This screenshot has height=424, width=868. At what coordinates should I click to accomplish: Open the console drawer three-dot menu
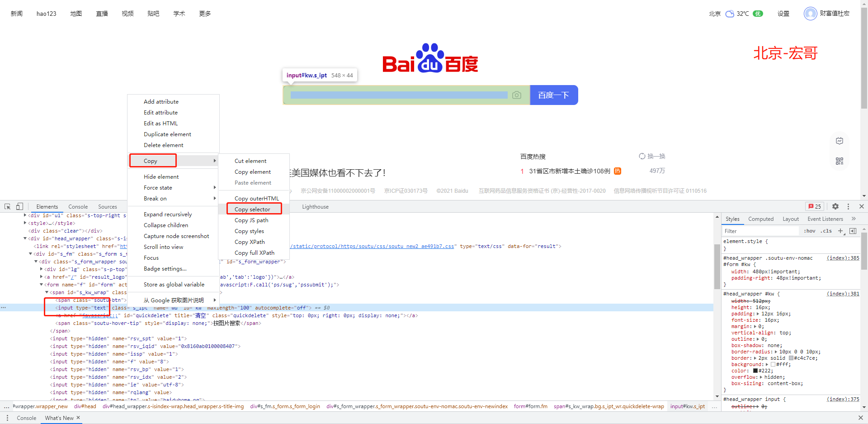(7, 418)
